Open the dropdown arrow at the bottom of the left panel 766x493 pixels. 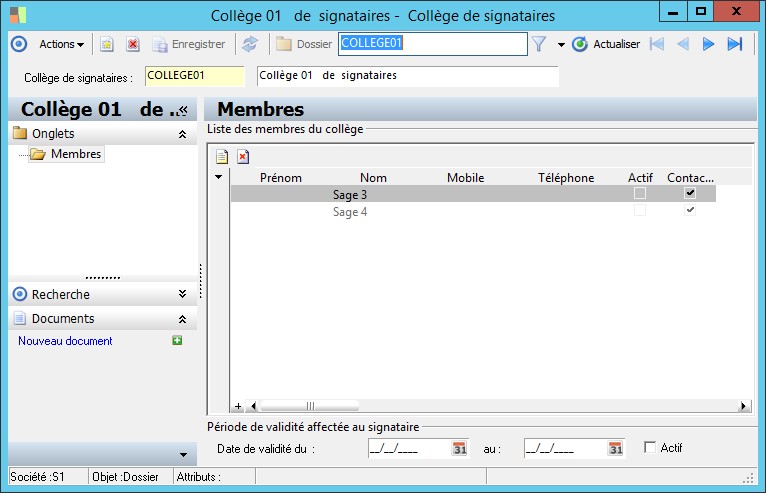click(183, 455)
